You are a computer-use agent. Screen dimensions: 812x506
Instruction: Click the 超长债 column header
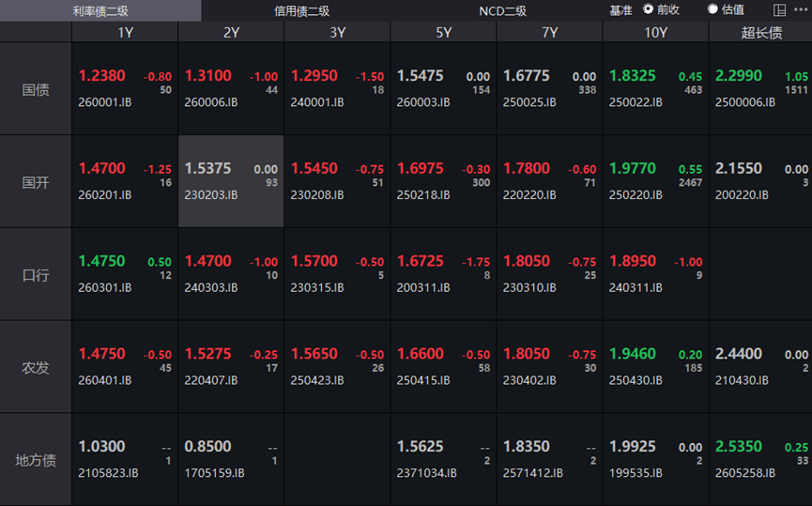coord(760,32)
